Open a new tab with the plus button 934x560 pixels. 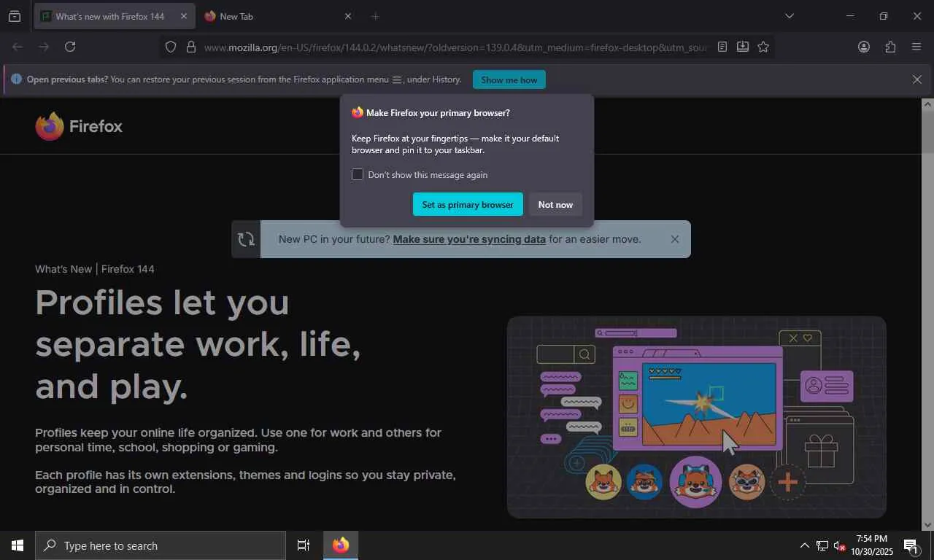[x=375, y=16]
